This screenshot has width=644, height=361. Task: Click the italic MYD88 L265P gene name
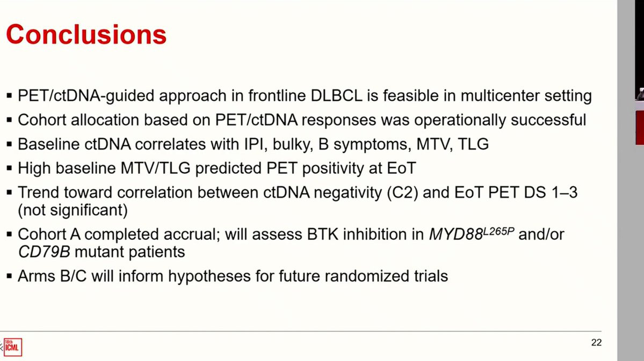click(x=472, y=233)
